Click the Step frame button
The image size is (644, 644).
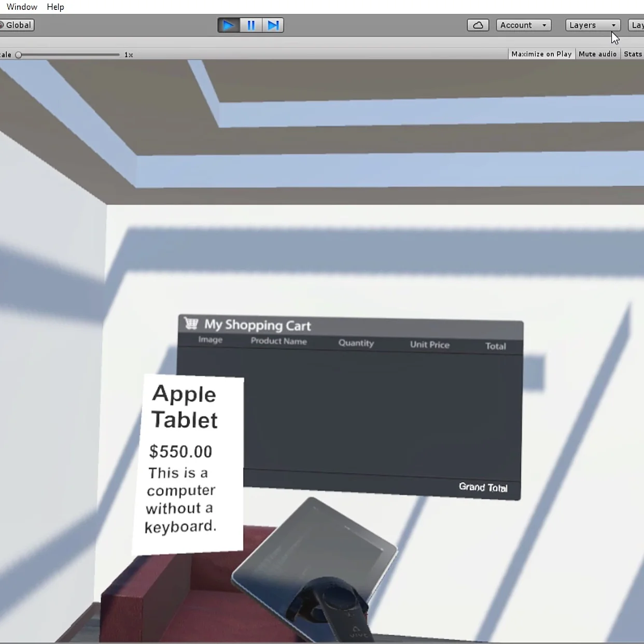coord(274,25)
